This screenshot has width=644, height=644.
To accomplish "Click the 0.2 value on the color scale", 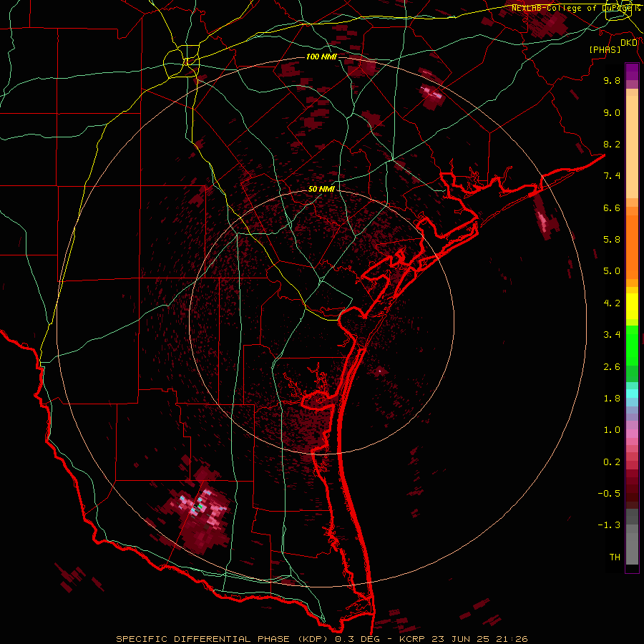I will tap(612, 462).
